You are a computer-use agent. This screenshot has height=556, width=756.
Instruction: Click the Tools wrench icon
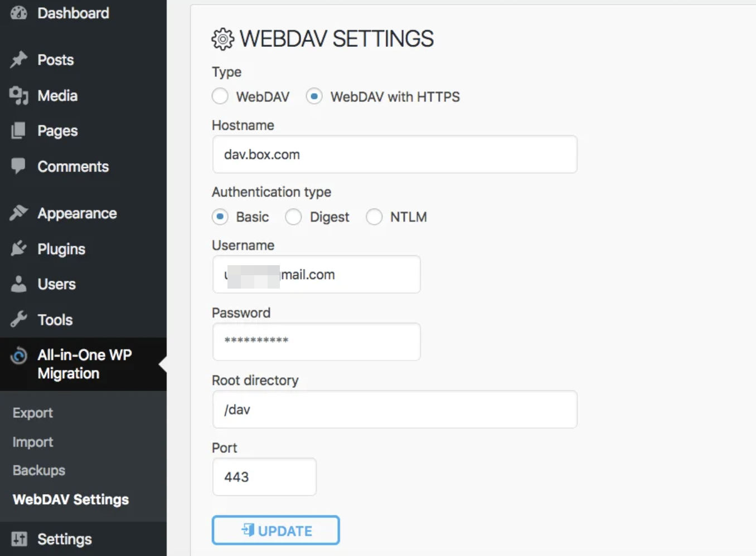click(x=19, y=320)
